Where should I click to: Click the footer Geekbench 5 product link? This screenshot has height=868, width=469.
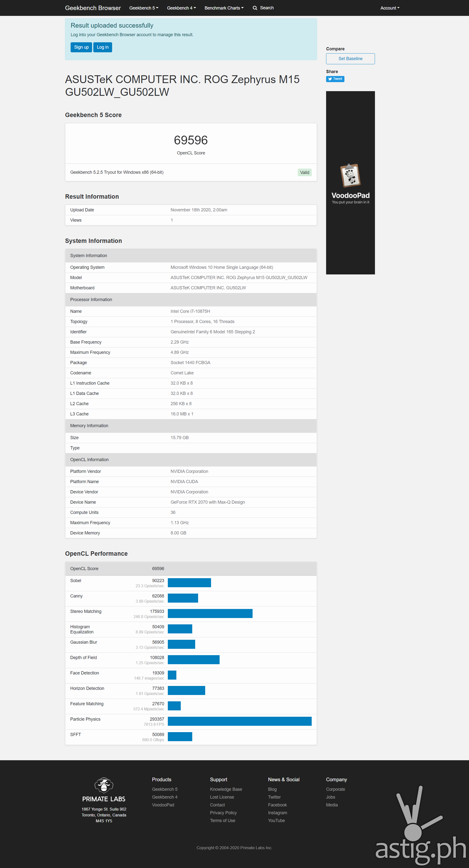[164, 789]
